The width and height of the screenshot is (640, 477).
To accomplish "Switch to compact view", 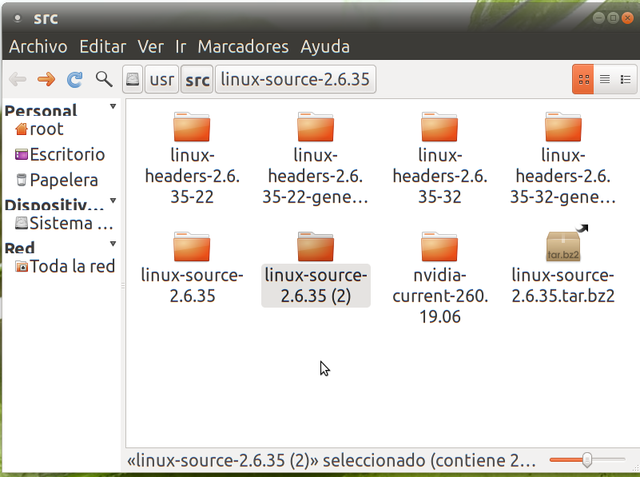I will (x=625, y=79).
